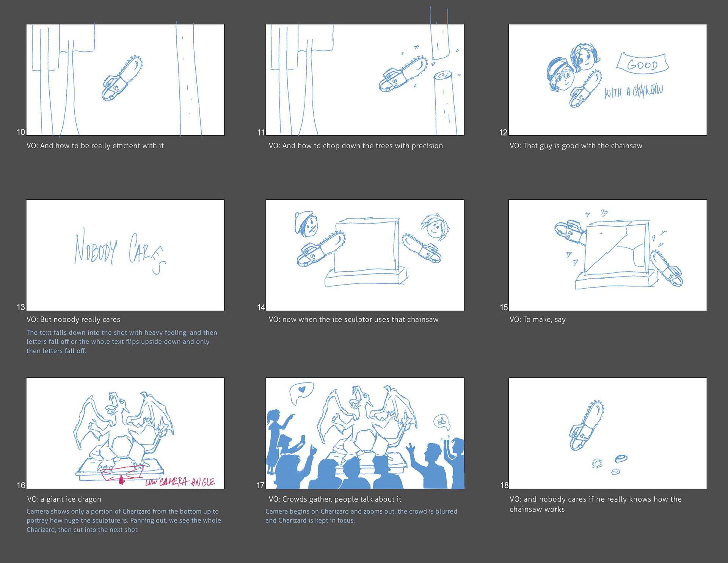
Task: Select storyboard frame 17 crowd thumbnail
Action: [x=365, y=433]
